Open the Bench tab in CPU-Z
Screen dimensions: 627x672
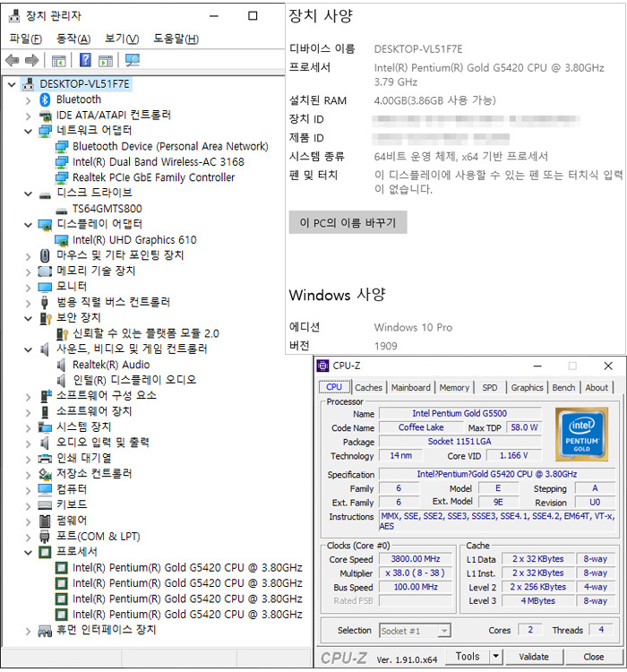coord(563,387)
